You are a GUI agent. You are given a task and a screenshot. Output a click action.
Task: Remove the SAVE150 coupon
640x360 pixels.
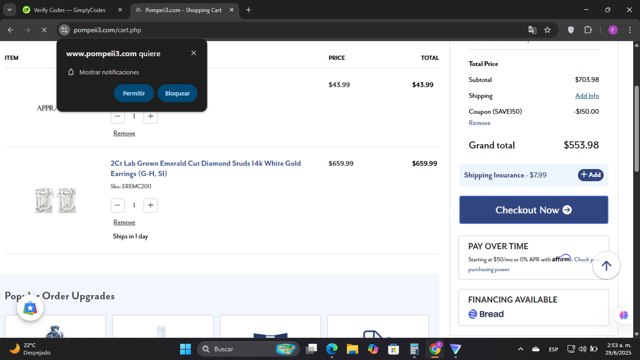pos(480,123)
